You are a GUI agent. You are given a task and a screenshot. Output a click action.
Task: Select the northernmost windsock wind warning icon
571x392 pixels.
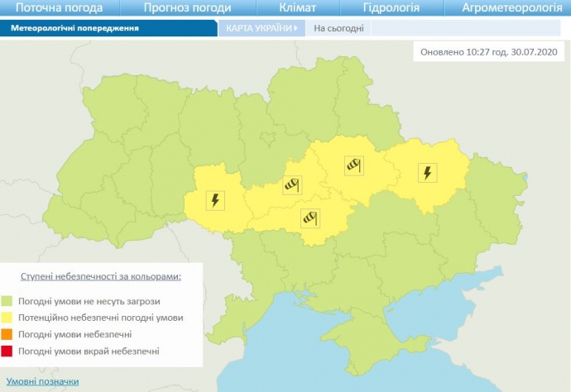356,165
